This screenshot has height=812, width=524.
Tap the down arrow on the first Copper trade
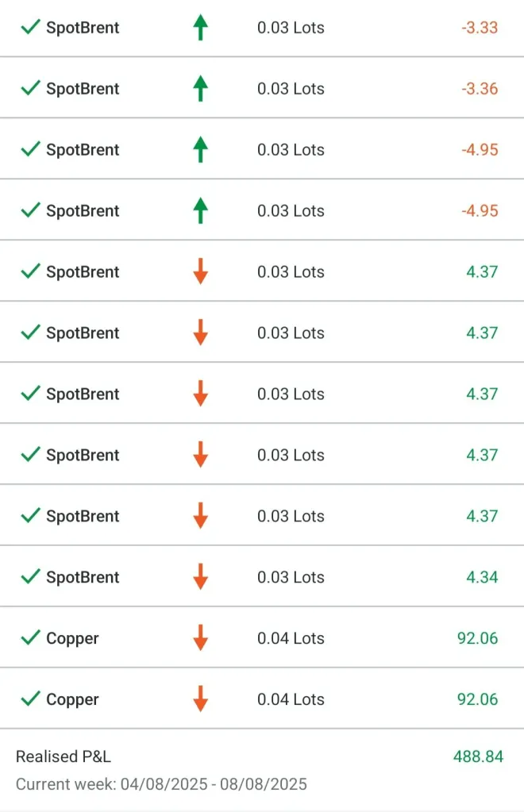[200, 638]
